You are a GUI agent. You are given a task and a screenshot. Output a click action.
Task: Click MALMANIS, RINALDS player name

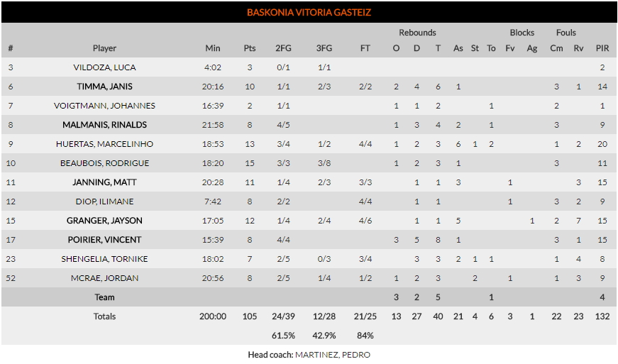(x=104, y=125)
